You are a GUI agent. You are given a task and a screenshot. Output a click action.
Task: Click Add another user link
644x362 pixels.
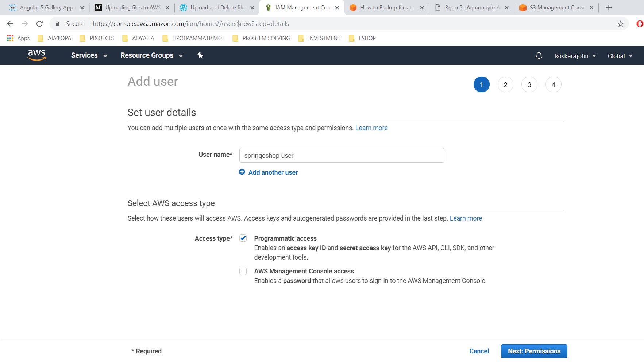(273, 172)
